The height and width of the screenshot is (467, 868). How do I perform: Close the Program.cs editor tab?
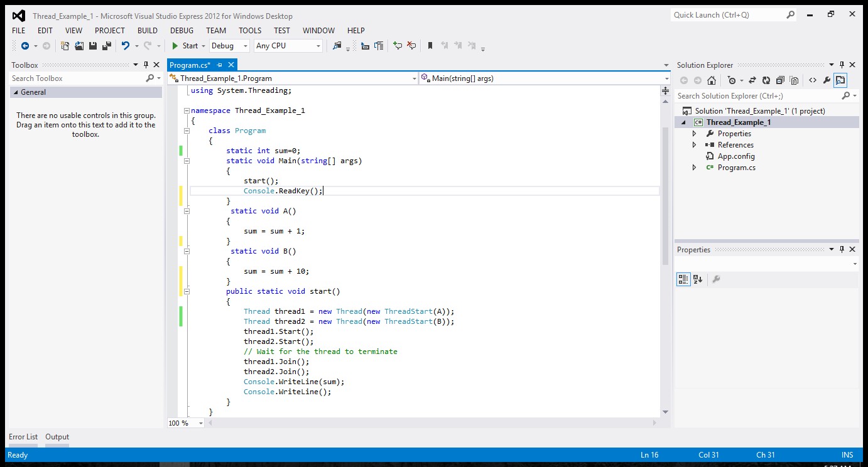pyautogui.click(x=231, y=65)
